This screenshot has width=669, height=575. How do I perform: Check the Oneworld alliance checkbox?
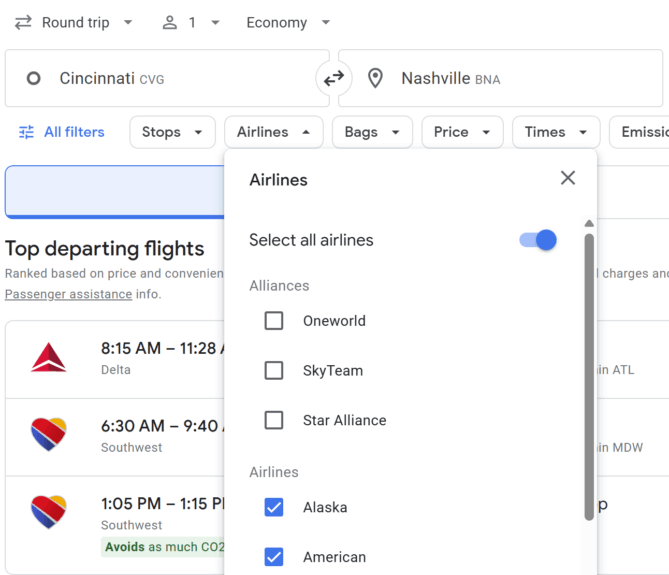coord(274,321)
